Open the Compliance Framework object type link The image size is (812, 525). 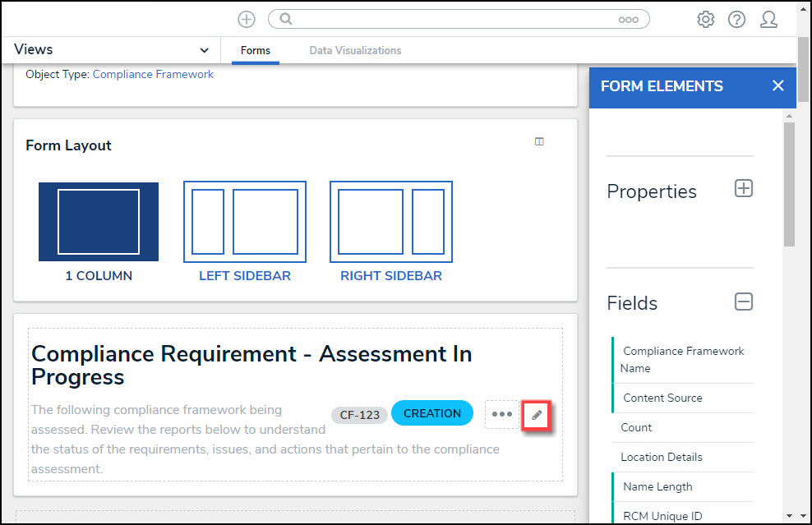(x=153, y=74)
